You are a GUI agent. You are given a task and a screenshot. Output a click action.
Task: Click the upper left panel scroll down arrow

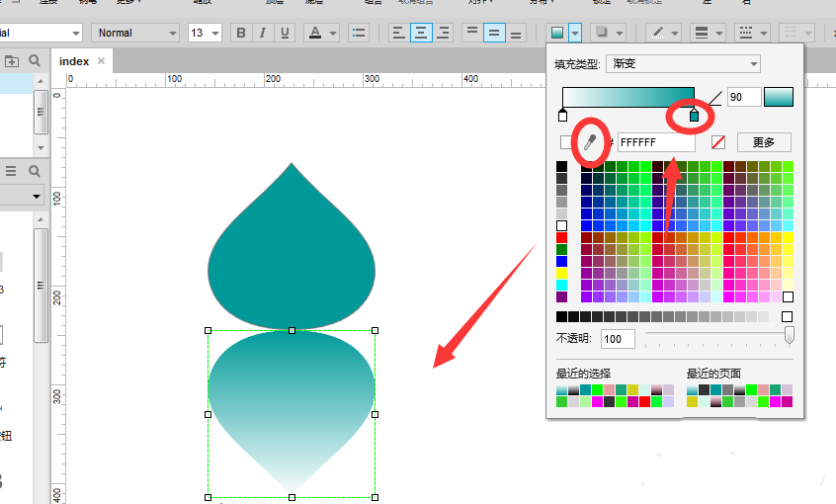[41, 147]
